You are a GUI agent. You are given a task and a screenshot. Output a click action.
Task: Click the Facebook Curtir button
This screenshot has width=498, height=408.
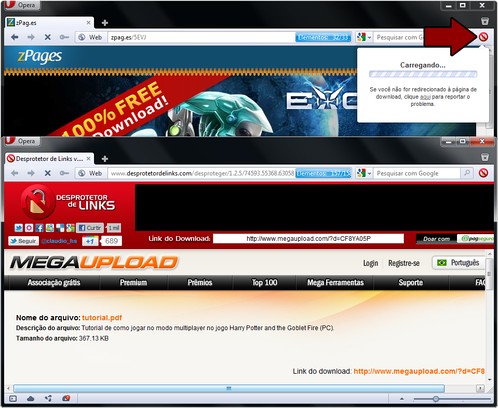tap(90, 228)
